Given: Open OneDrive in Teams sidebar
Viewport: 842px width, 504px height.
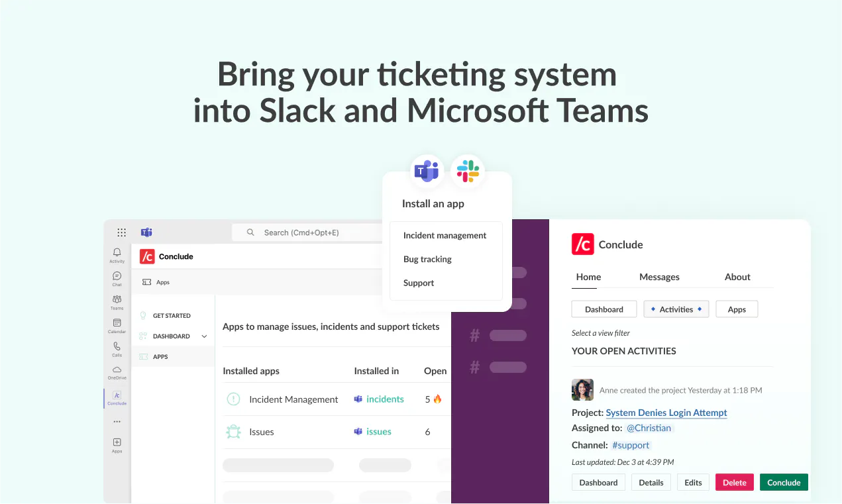Looking at the screenshot, I should point(117,373).
